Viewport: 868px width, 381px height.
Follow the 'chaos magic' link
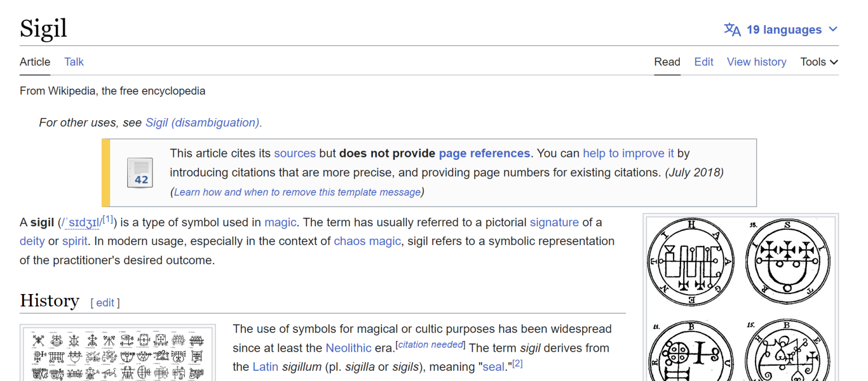[x=367, y=241]
